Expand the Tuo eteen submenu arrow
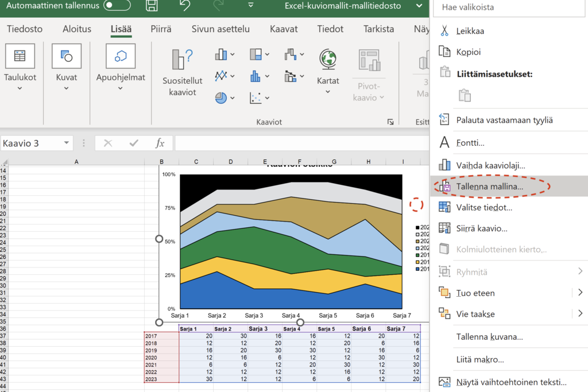Image resolution: width=588 pixels, height=392 pixels. (580, 293)
